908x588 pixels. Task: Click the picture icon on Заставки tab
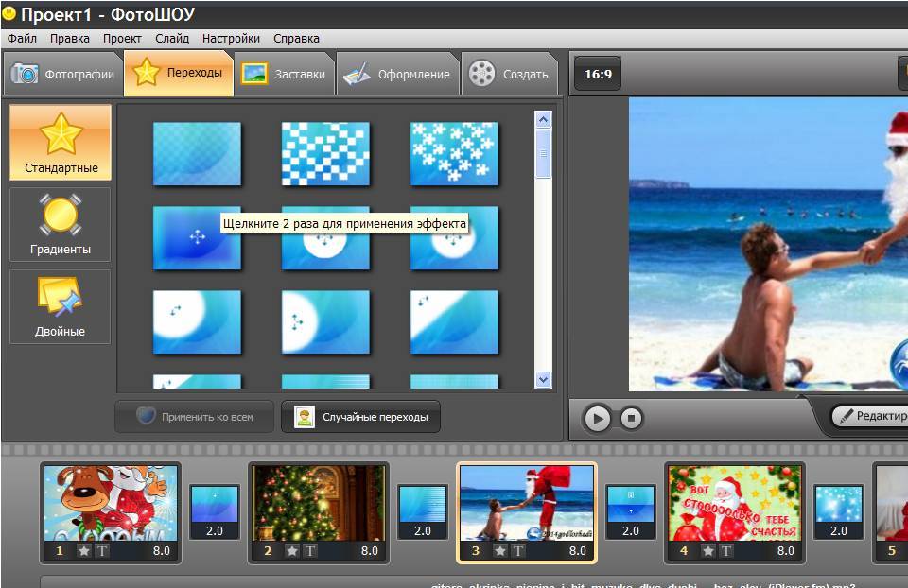254,74
